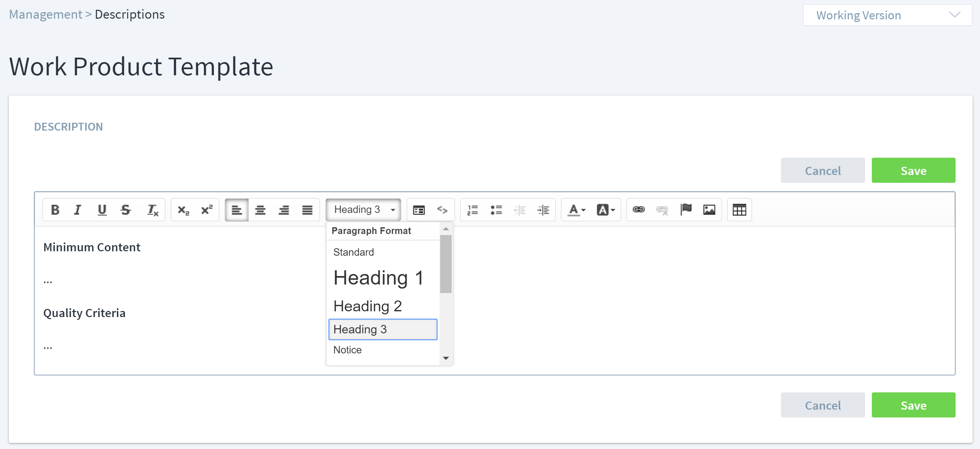Screen dimensions: 980x449
Task: Open the text color picker arrow
Action: point(583,210)
